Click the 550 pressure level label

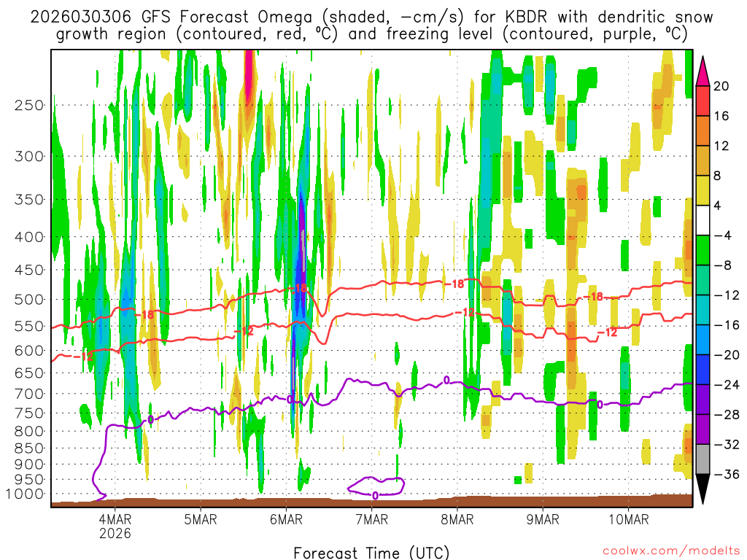[29, 326]
